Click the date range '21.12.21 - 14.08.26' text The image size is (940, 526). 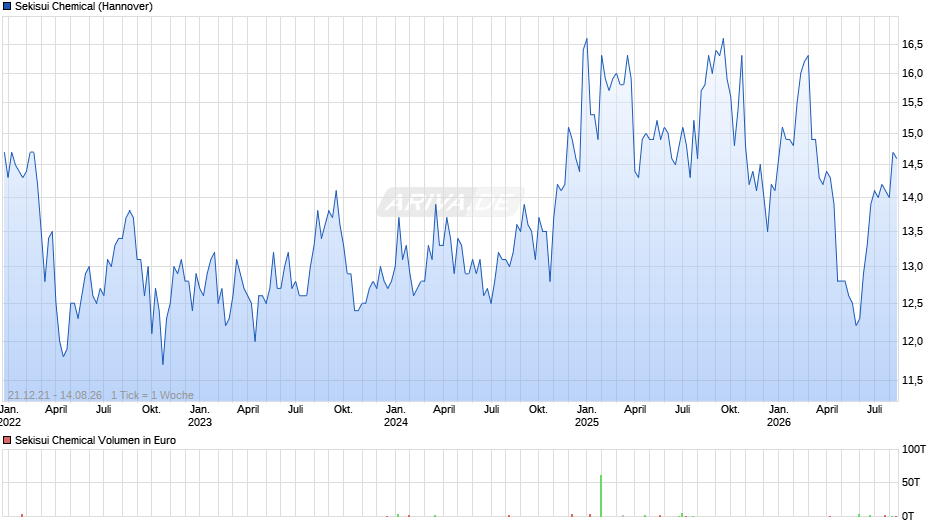(55, 395)
